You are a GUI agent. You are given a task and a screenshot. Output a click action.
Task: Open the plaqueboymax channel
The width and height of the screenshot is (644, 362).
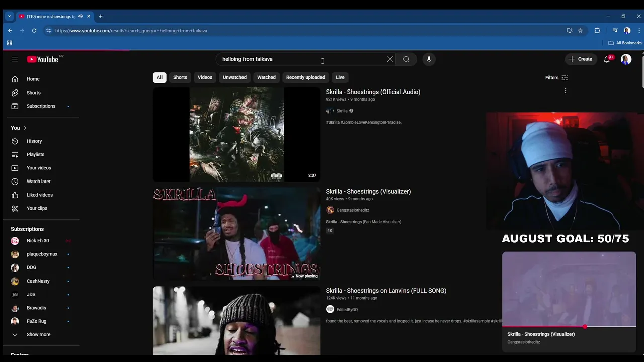coord(41,254)
